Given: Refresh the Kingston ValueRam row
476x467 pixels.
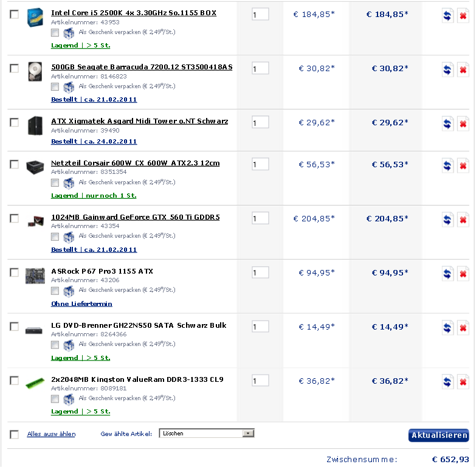Looking at the screenshot, I should click(447, 382).
